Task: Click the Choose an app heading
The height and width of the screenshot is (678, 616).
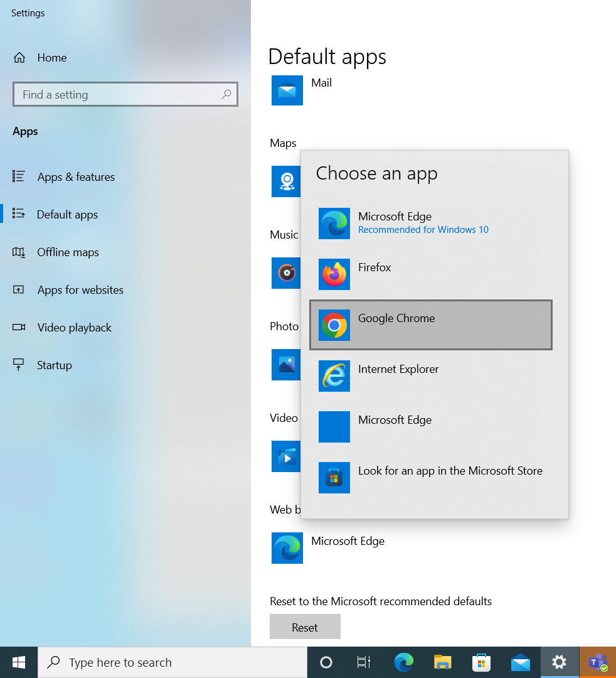Action: [x=376, y=174]
